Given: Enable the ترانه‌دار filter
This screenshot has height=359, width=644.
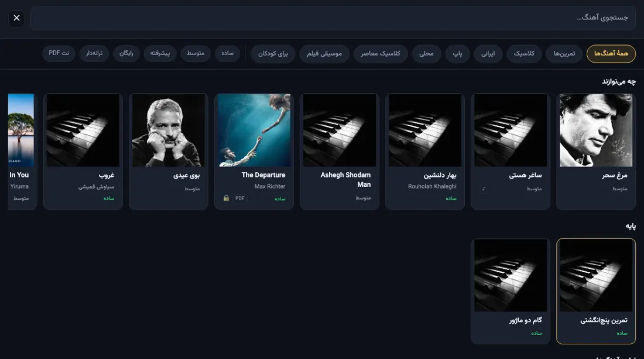Looking at the screenshot, I should [x=94, y=53].
